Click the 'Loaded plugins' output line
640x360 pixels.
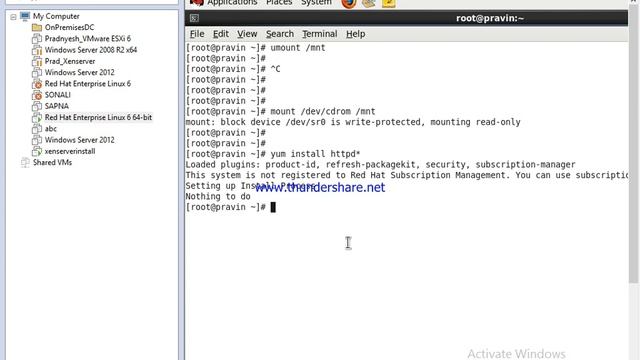[x=380, y=164]
